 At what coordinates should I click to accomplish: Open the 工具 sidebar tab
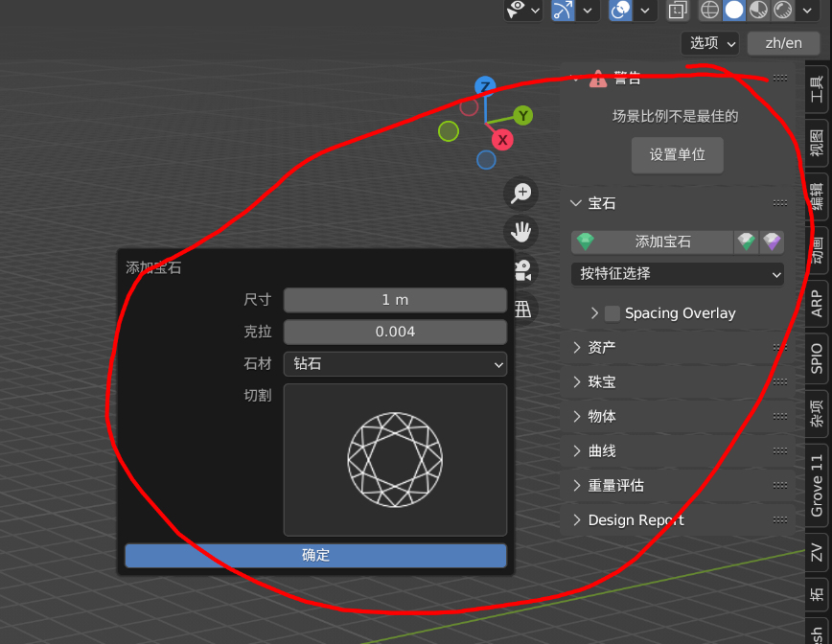(817, 88)
